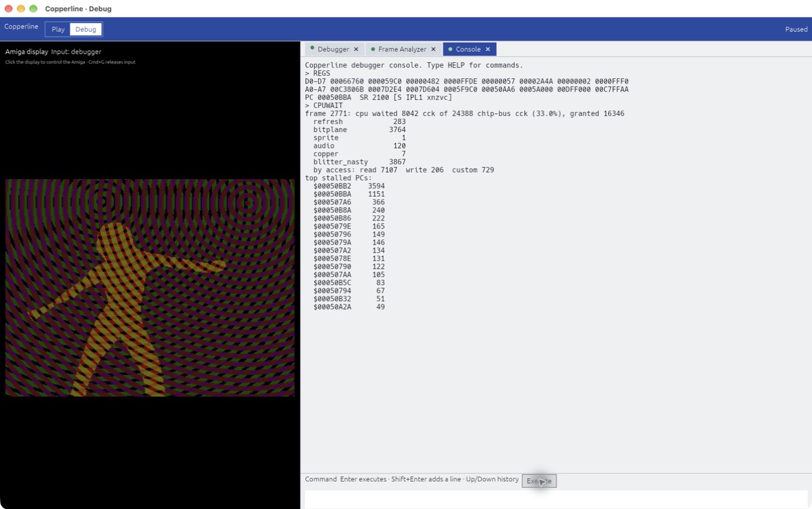This screenshot has height=509, width=812.
Task: Close the Frame Analyzer tab
Action: click(433, 49)
